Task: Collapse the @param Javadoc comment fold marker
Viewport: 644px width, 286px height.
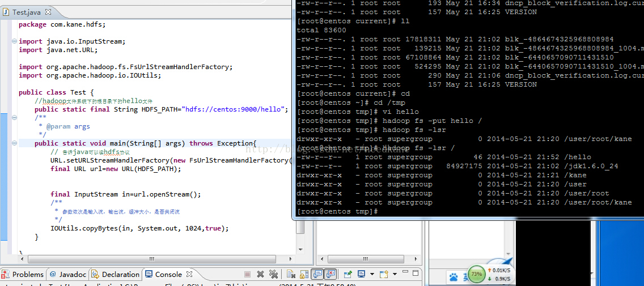Action: [x=14, y=117]
